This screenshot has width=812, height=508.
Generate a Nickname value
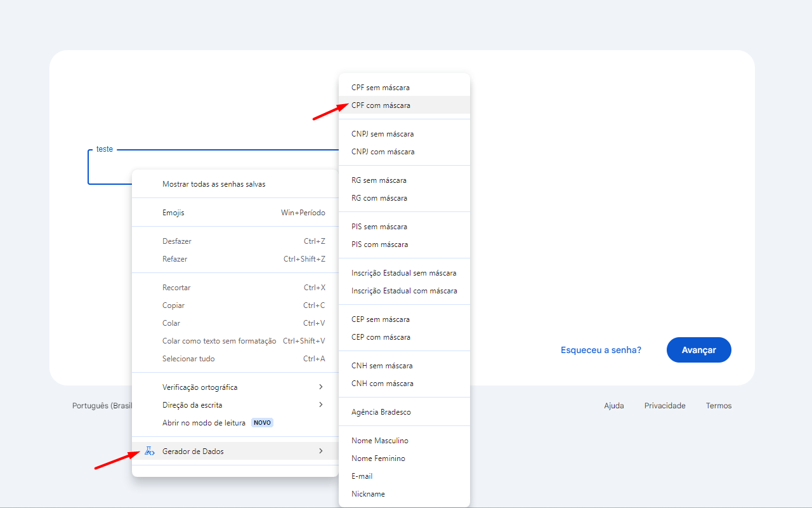(x=404, y=494)
